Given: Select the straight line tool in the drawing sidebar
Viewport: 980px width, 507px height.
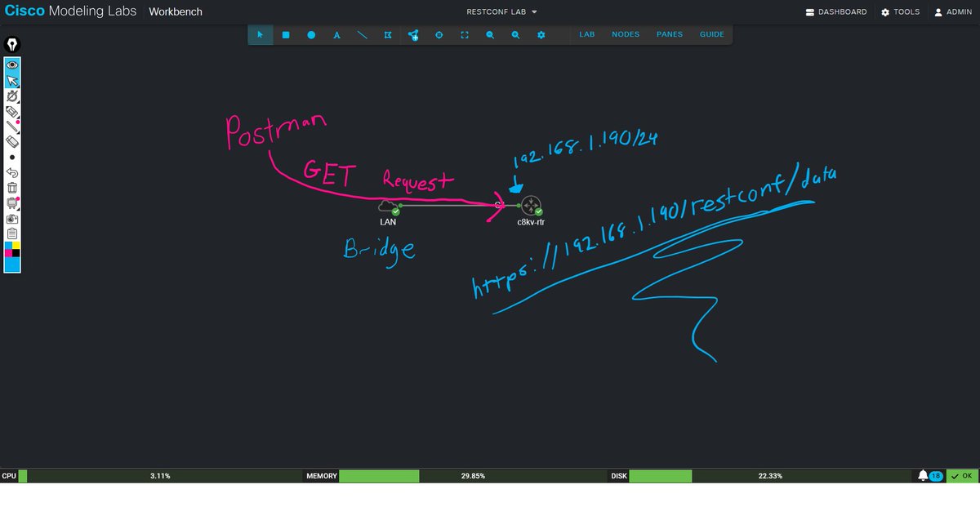Looking at the screenshot, I should [12, 127].
